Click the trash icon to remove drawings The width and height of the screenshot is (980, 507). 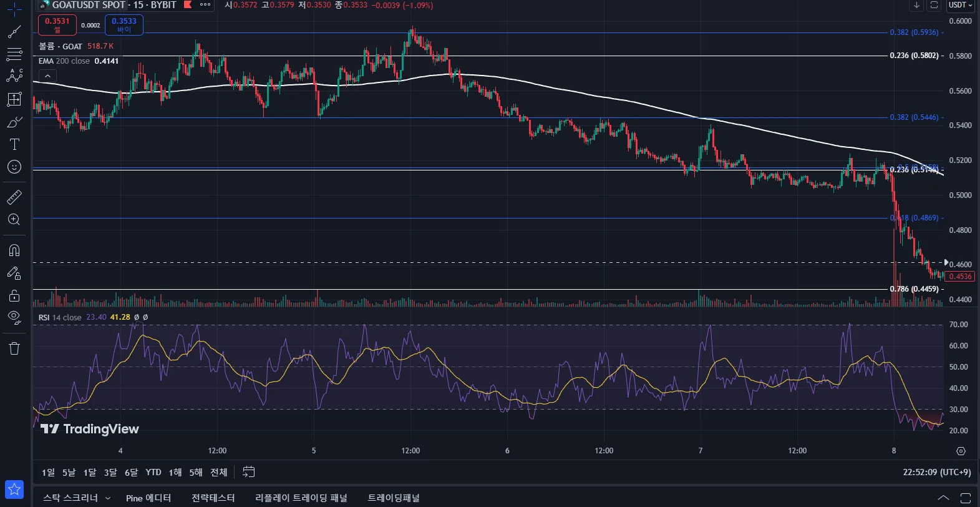(x=14, y=348)
